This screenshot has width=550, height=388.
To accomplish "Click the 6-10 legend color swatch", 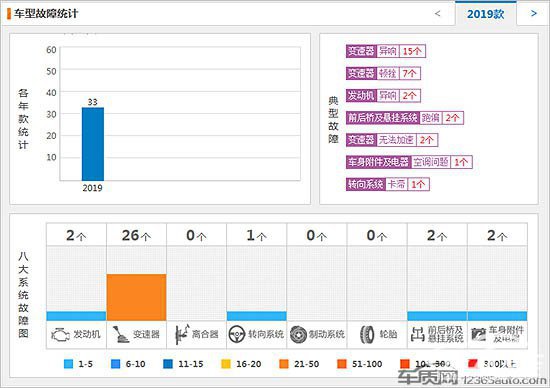I will pyautogui.click(x=115, y=364).
